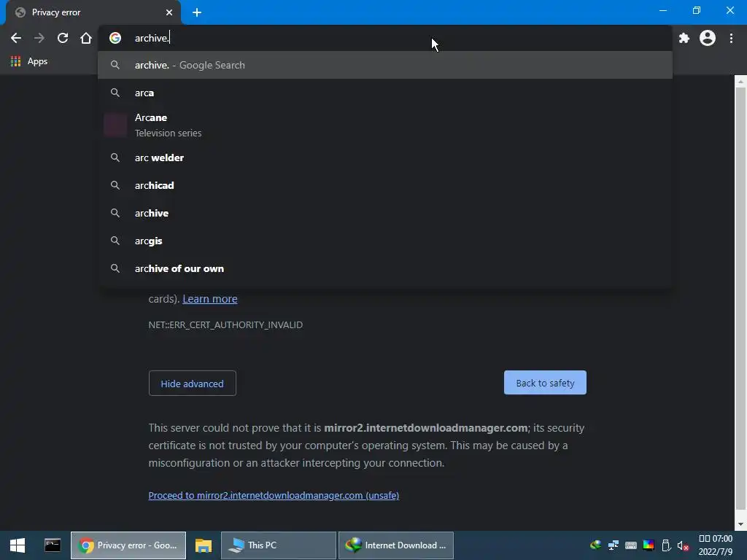Click the Back to safety button
This screenshot has width=747, height=560.
coord(545,383)
